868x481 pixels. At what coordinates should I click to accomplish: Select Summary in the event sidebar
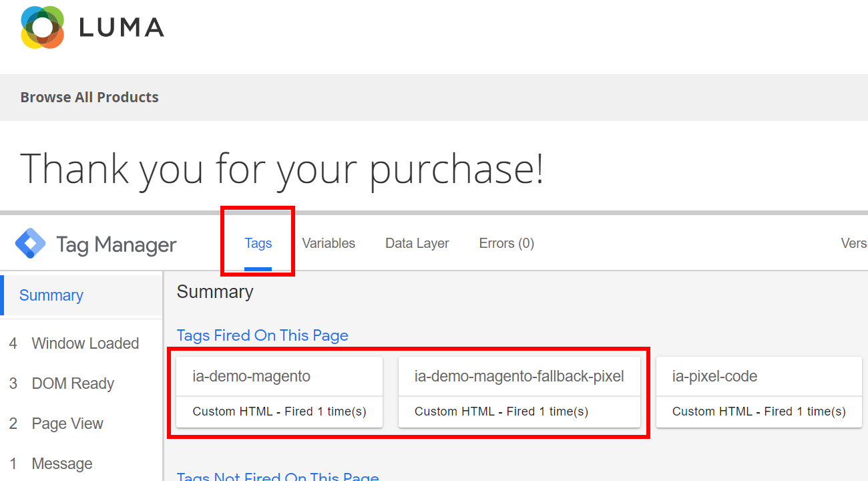[x=51, y=295]
